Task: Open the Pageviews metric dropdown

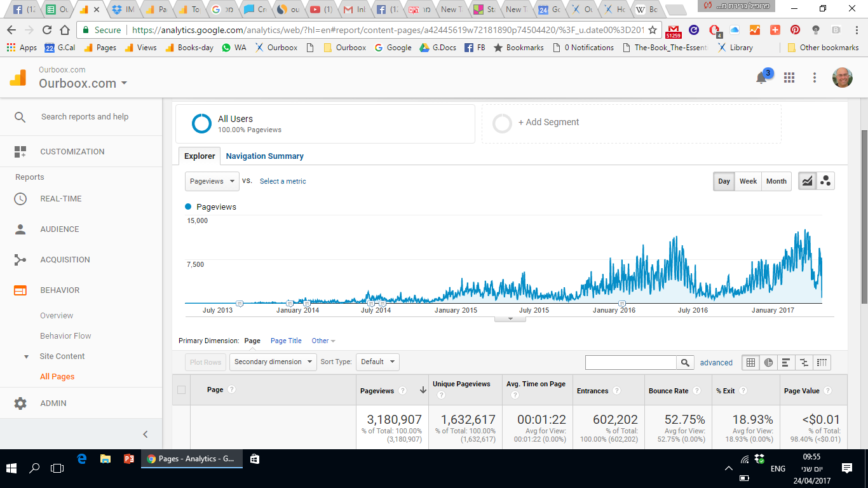Action: (212, 181)
